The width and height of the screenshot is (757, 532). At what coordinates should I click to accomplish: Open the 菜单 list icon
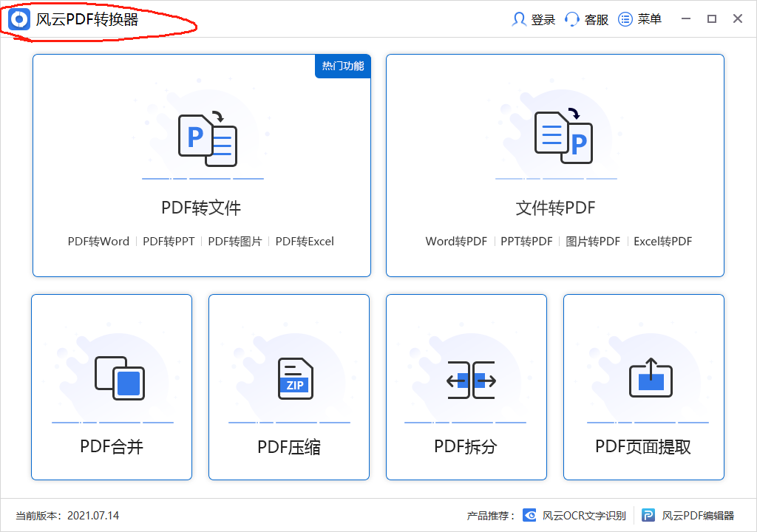click(x=625, y=19)
